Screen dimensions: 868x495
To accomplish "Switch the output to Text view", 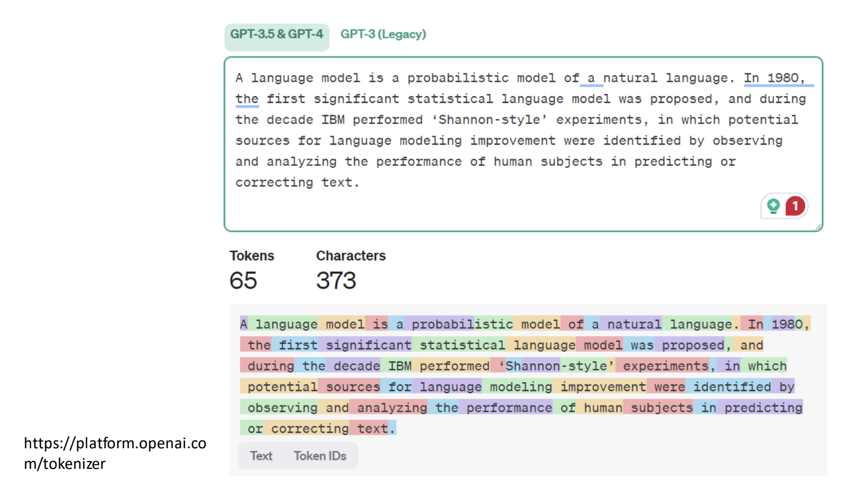I will tap(261, 456).
